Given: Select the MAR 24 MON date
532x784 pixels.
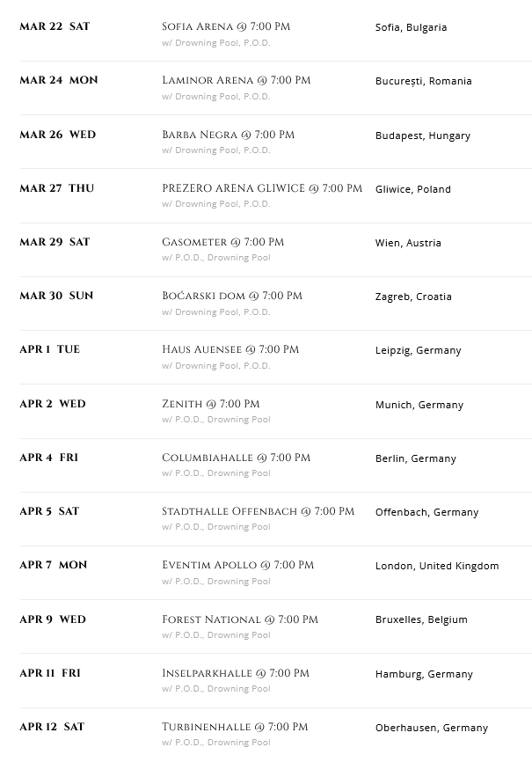Looking at the screenshot, I should point(58,80).
